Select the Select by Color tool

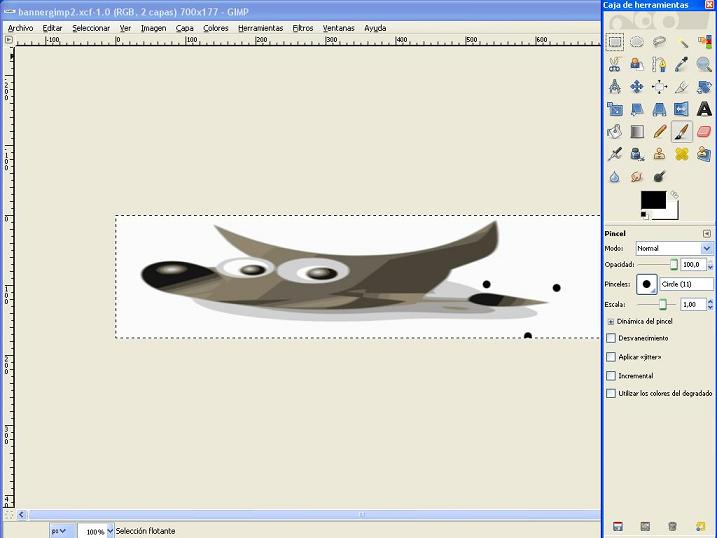[x=704, y=42]
